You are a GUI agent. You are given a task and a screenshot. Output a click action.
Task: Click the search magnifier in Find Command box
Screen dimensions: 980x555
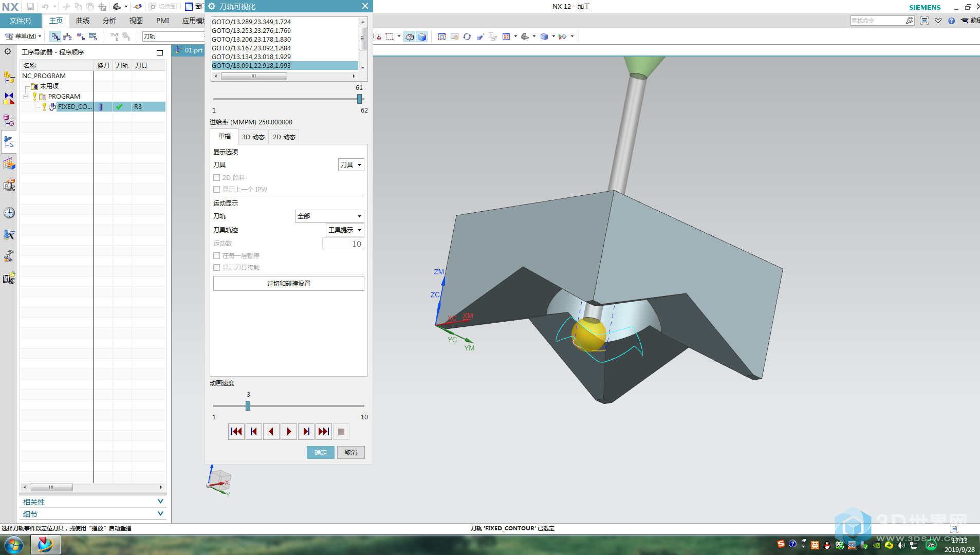pos(909,21)
